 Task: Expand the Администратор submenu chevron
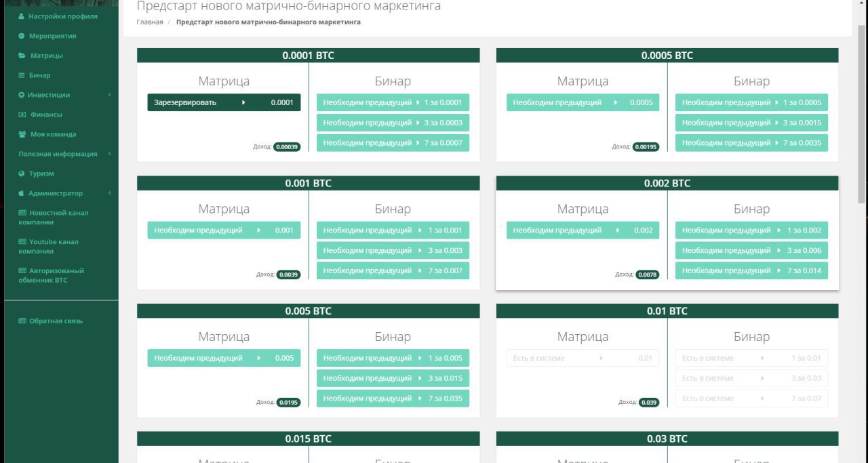click(x=110, y=193)
